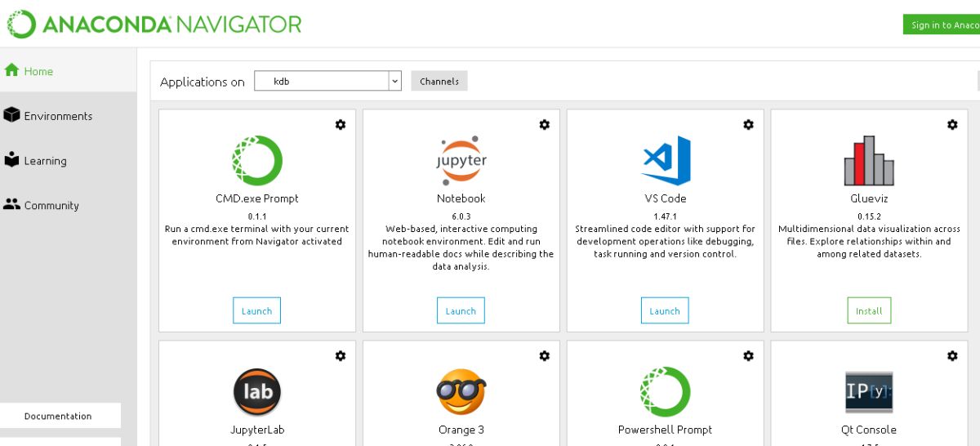The image size is (980, 446).
Task: Open gear options for Orange 3
Action: [x=545, y=355]
